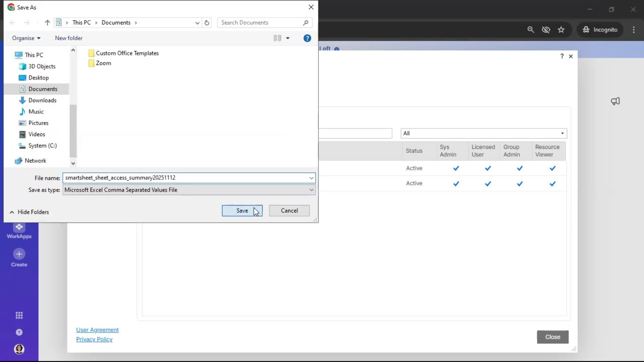Expand the All filter dropdown
644x362 pixels.
pyautogui.click(x=562, y=133)
